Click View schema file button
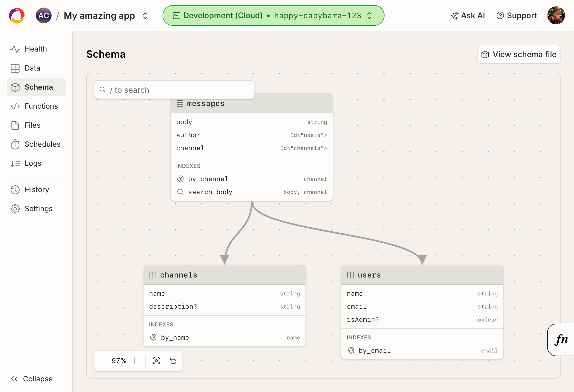Image resolution: width=574 pixels, height=392 pixels. (x=519, y=54)
